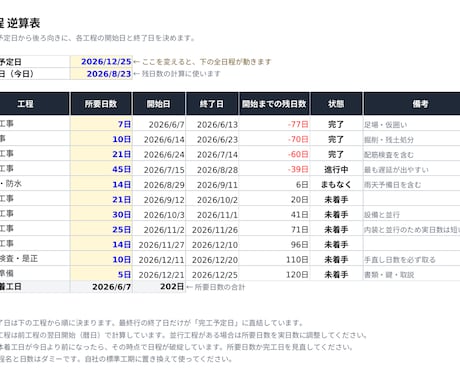Click the 逆算表 sheet title
The height and width of the screenshot is (380, 460).
23,23
